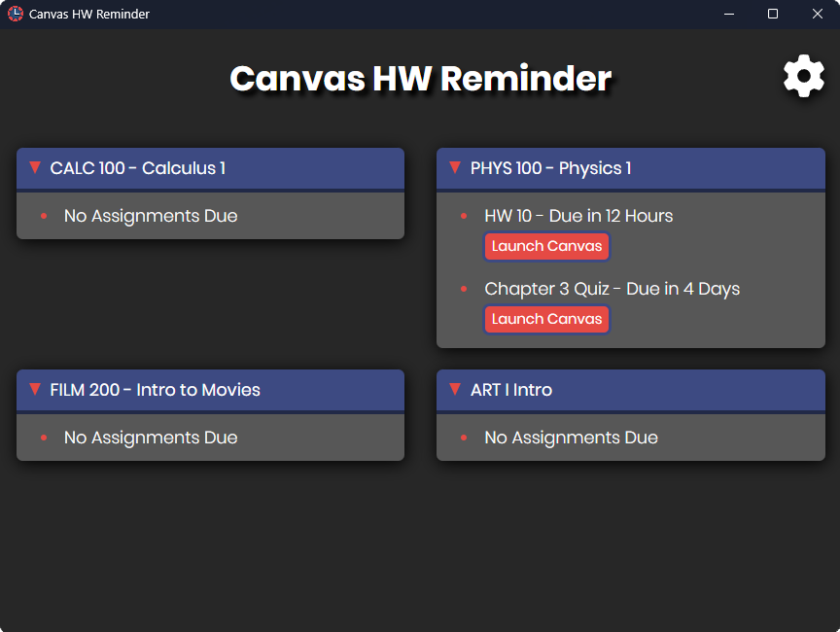Minimize the Canvas HW Reminder window
Viewport: 840px width, 632px height.
coord(728,14)
